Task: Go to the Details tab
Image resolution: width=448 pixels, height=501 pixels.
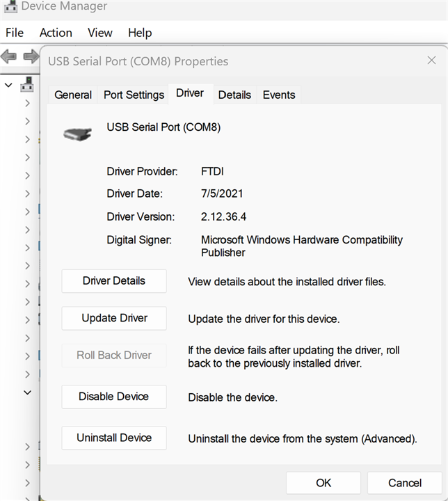Action: click(234, 95)
